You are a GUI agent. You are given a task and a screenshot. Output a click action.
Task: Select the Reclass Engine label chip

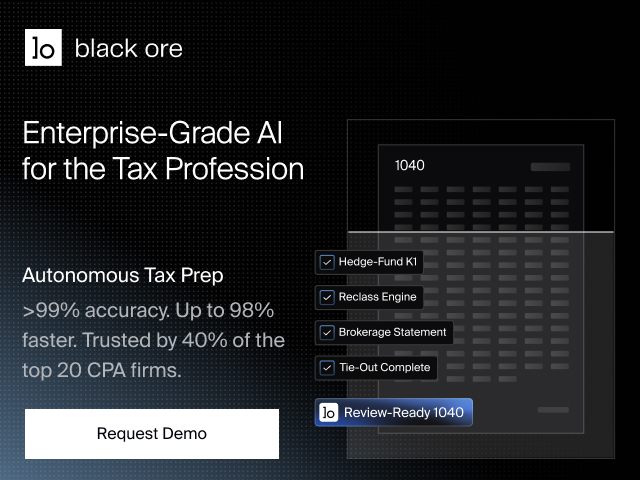[369, 297]
